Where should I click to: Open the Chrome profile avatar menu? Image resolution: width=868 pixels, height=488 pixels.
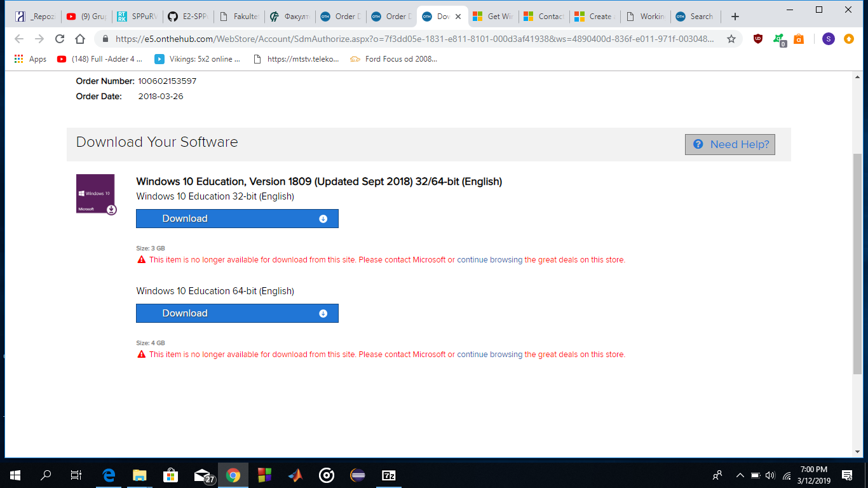click(x=828, y=39)
